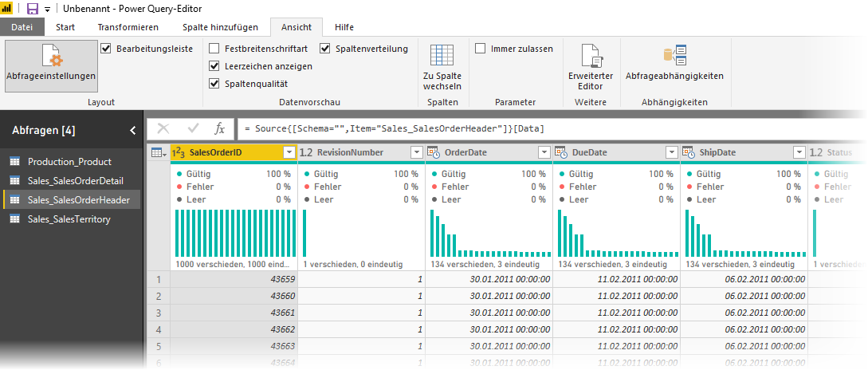Click the SalesOrderID data type icon
The height and width of the screenshot is (370, 868).
[179, 152]
